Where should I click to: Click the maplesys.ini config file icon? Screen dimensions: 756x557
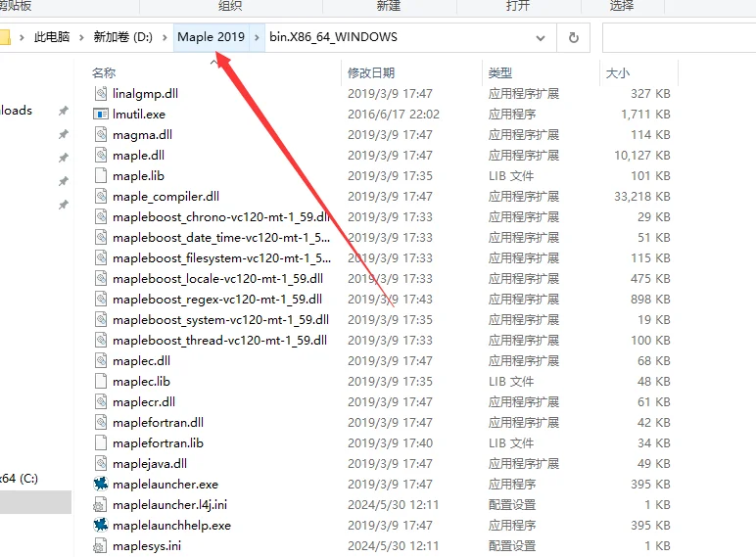pos(101,546)
